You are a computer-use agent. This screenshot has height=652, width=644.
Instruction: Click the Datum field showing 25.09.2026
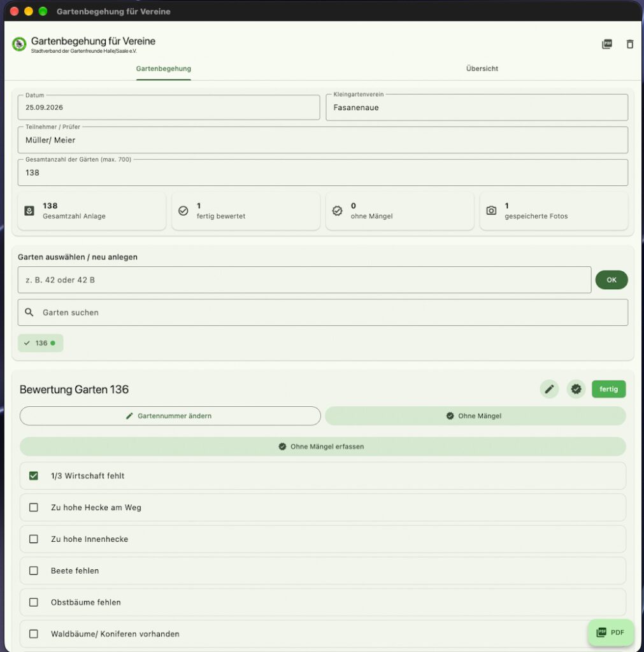tap(169, 107)
